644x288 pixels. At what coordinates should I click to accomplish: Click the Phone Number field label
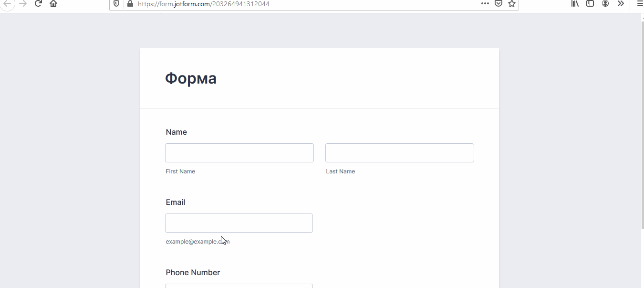pos(193,272)
